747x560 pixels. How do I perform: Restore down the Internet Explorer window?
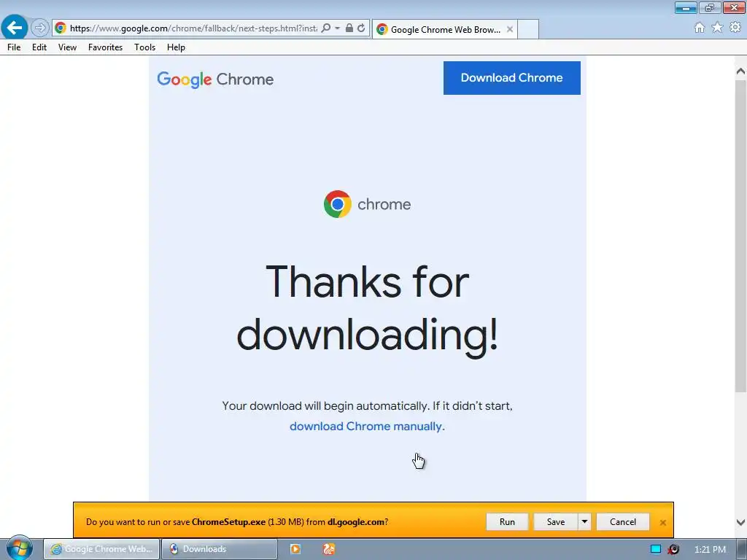pyautogui.click(x=709, y=7)
